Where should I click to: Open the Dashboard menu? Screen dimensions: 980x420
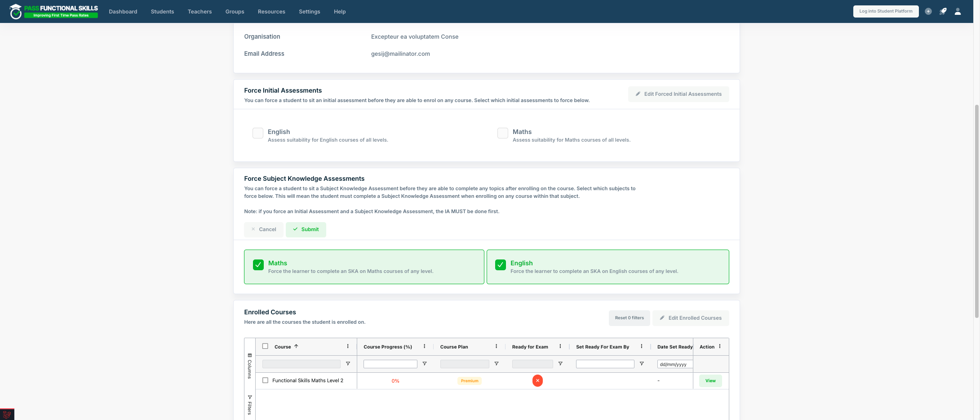pyautogui.click(x=123, y=12)
